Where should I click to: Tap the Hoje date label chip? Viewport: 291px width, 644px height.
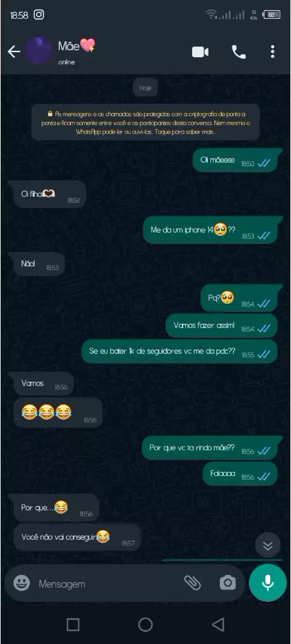pos(145,87)
